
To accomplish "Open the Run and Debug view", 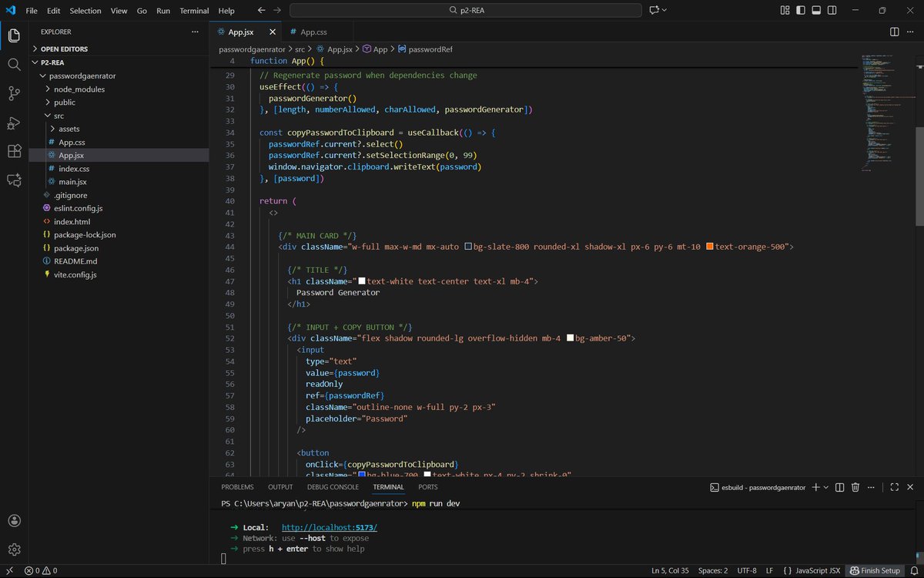I will tap(14, 123).
